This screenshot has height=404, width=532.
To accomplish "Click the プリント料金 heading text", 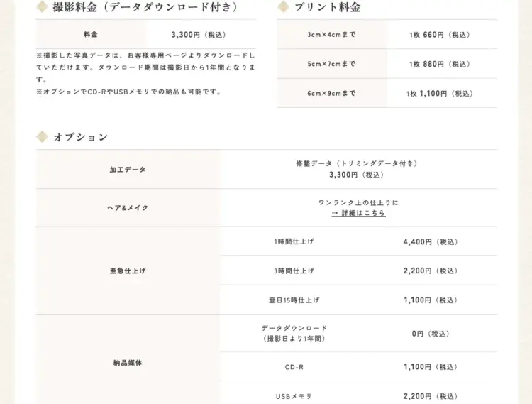I will (328, 7).
